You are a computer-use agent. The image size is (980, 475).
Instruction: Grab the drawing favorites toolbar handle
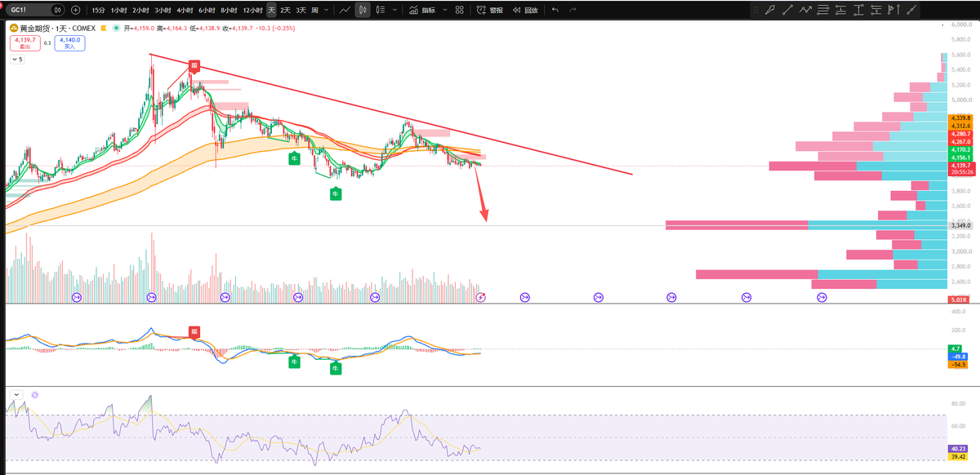click(755, 10)
